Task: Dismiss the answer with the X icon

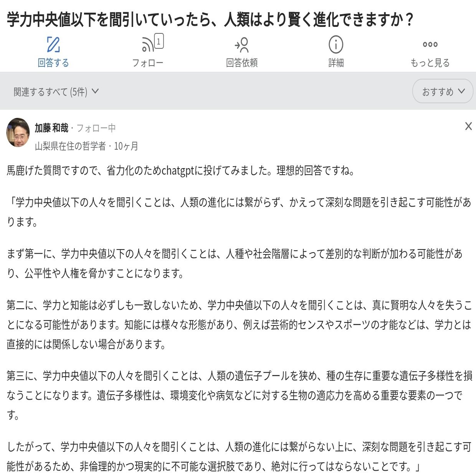Action: click(468, 126)
